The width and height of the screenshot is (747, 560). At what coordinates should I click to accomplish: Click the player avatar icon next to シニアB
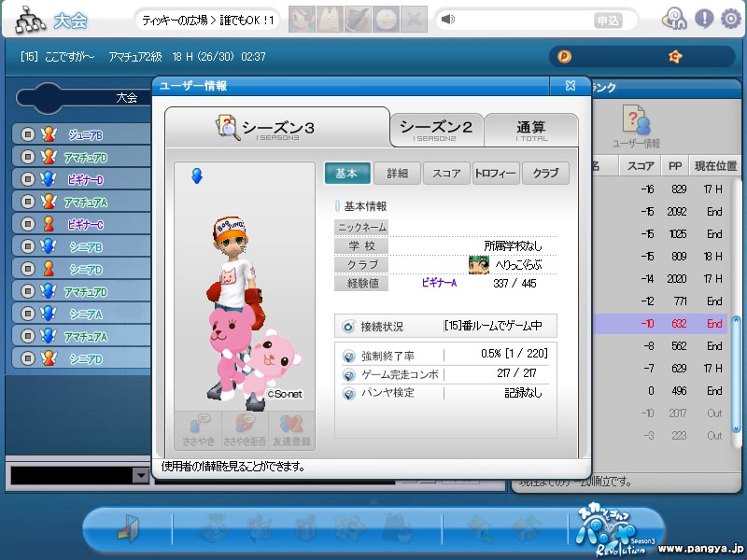[x=49, y=246]
